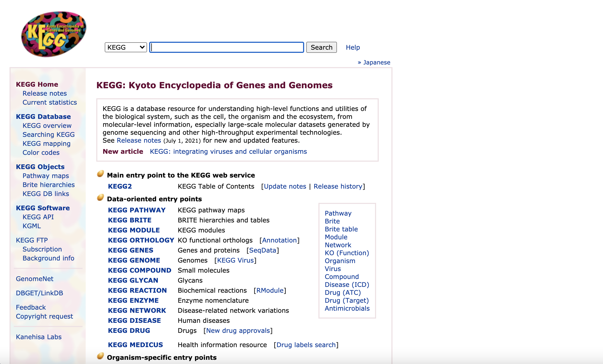Open KEGG GLYCAN entry point
The height and width of the screenshot is (364, 603).
[x=133, y=280]
